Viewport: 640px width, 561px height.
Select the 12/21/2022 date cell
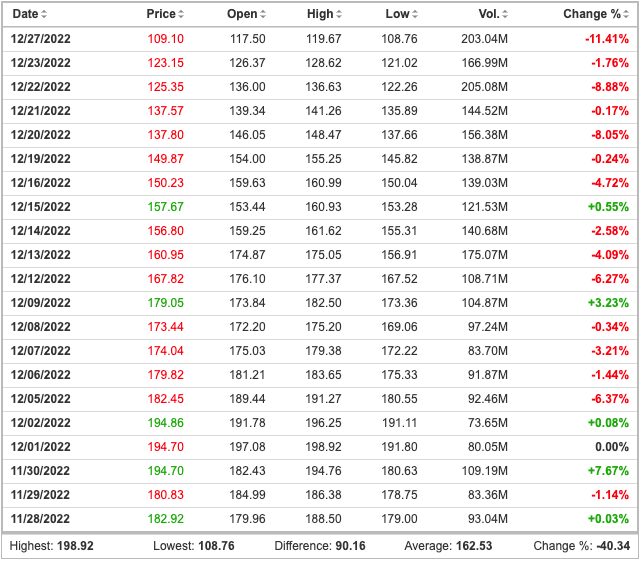40,111
